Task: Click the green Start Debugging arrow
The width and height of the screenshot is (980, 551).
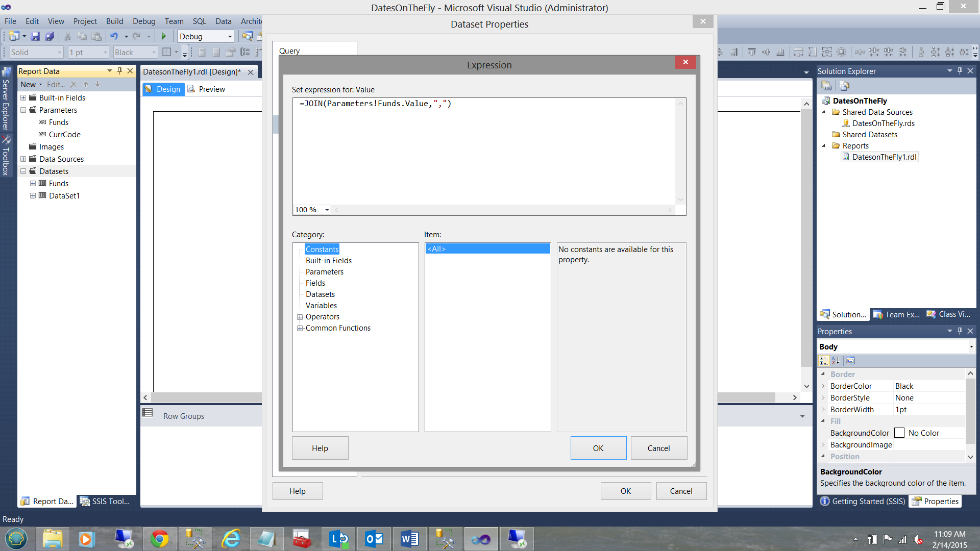Action: [x=164, y=36]
